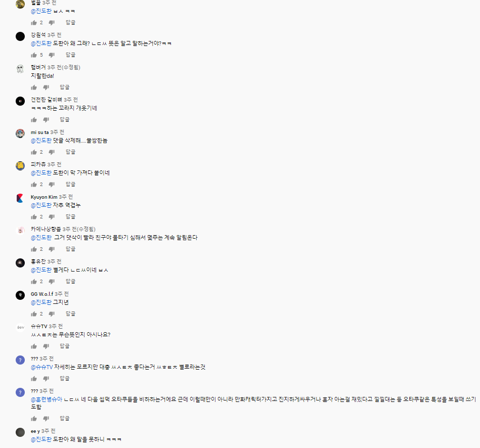Open Kyuyon Kim's channel via username
480x448 pixels.
pyautogui.click(x=44, y=197)
